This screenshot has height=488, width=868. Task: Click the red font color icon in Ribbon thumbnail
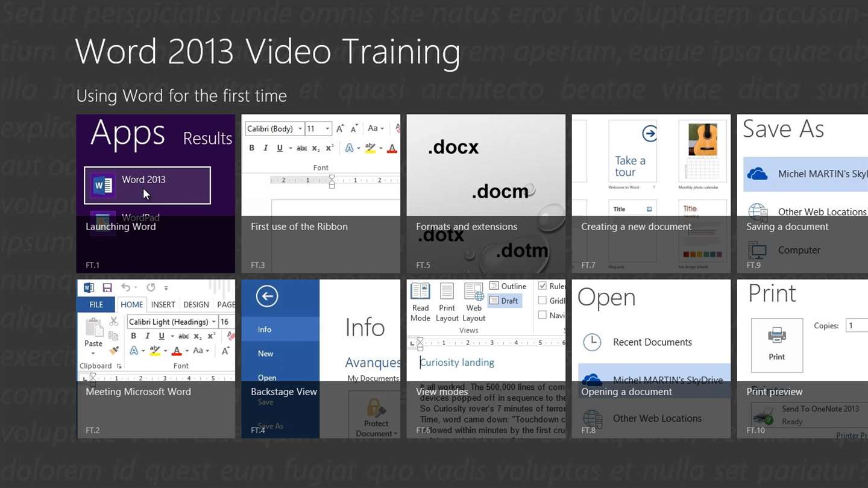(392, 148)
